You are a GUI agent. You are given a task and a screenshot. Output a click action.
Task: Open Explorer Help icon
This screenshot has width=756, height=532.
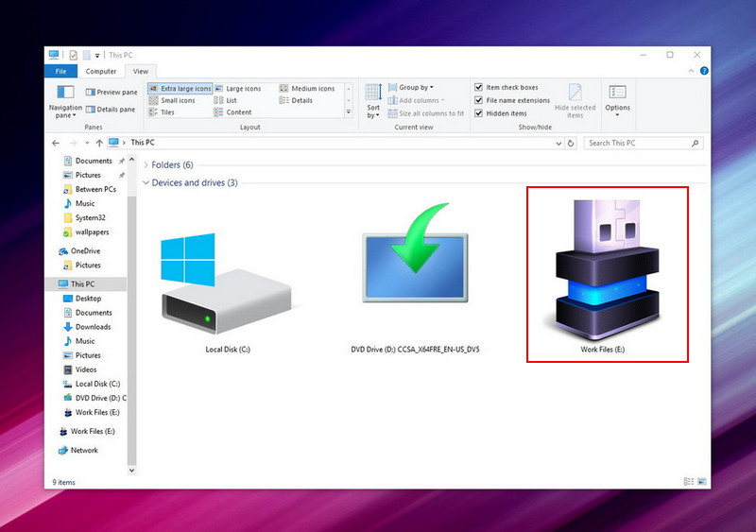(x=704, y=71)
